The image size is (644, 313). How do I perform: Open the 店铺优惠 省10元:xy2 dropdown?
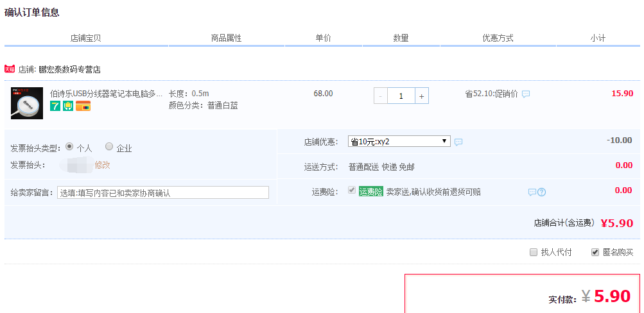pyautogui.click(x=399, y=142)
